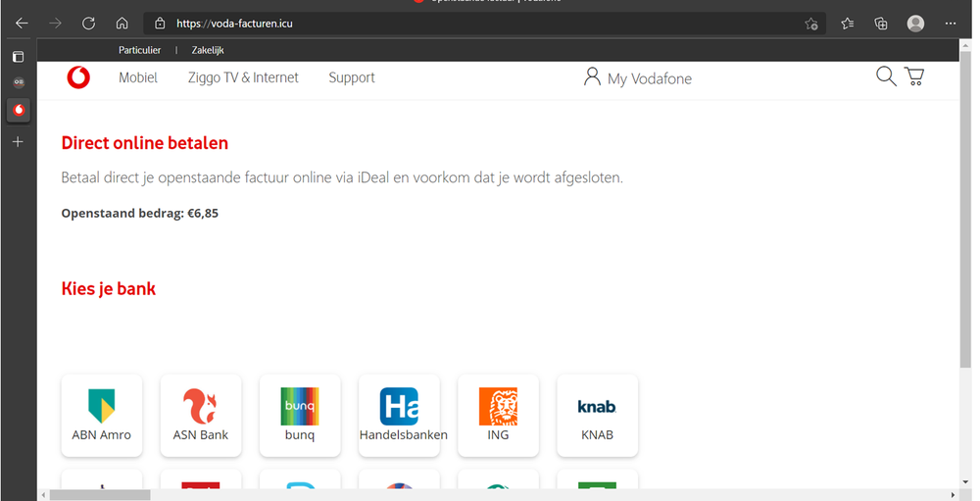Open the browser home page icon
The image size is (980, 501).
tap(122, 24)
